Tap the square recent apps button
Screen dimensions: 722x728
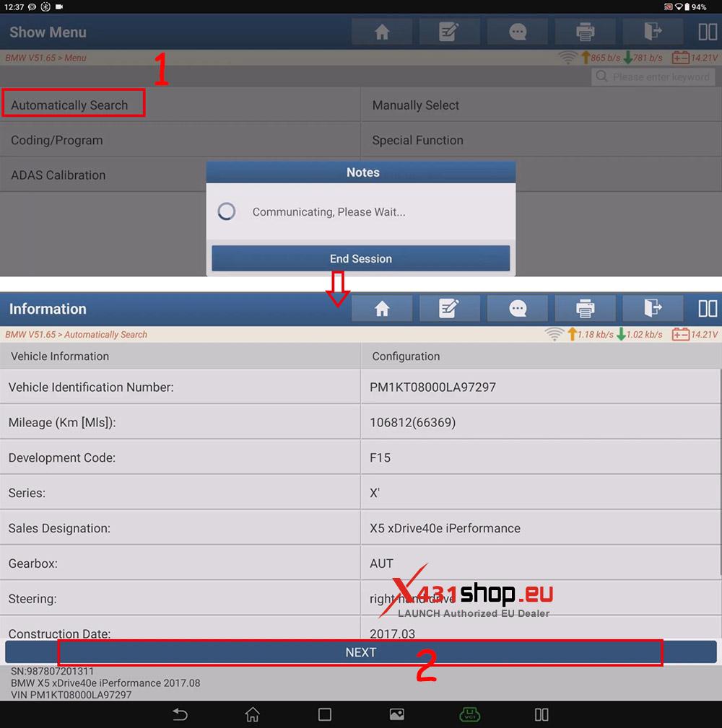pos(325,714)
